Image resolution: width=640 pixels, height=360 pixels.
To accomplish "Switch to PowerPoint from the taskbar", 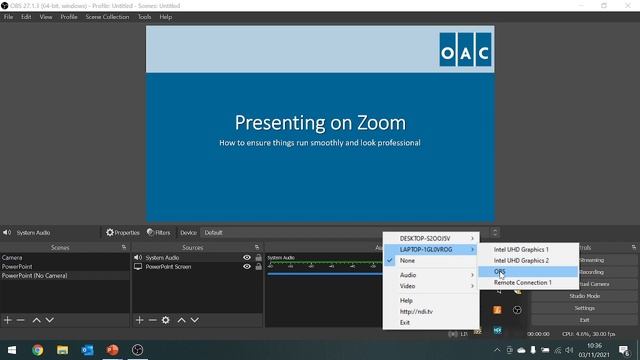I will [112, 350].
